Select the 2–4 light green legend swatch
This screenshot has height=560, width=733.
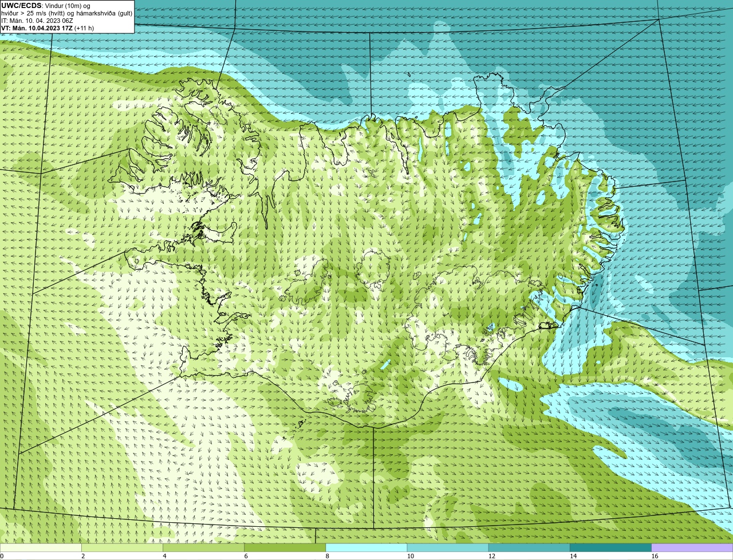click(123, 548)
